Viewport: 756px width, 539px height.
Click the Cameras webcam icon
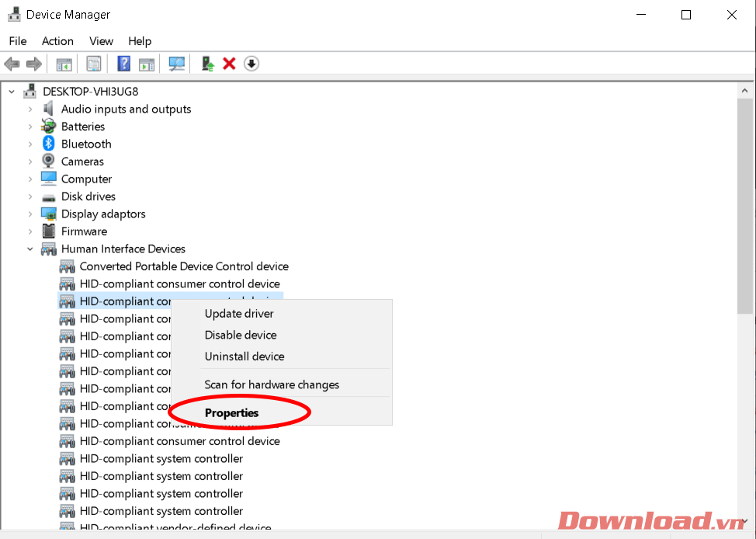(48, 162)
